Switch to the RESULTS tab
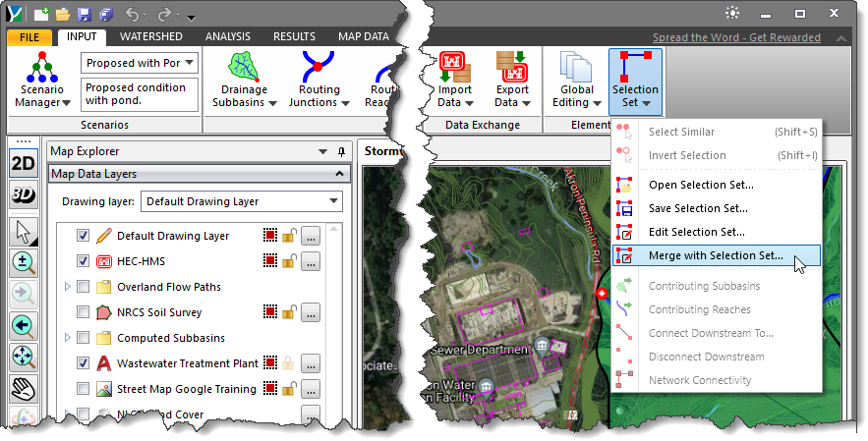Image resolution: width=868 pixels, height=441 pixels. [294, 36]
